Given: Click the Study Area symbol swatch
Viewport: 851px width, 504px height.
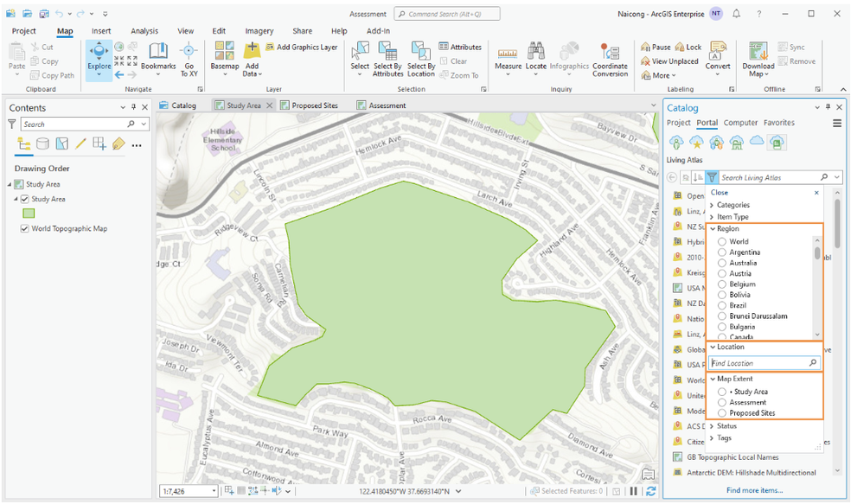Looking at the screenshot, I should click(x=29, y=214).
